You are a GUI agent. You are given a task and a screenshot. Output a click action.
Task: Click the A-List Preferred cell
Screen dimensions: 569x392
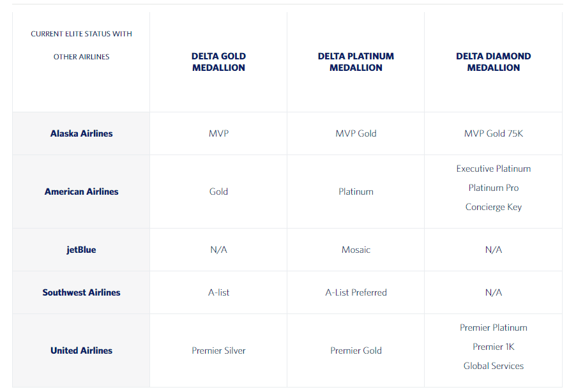356,292
